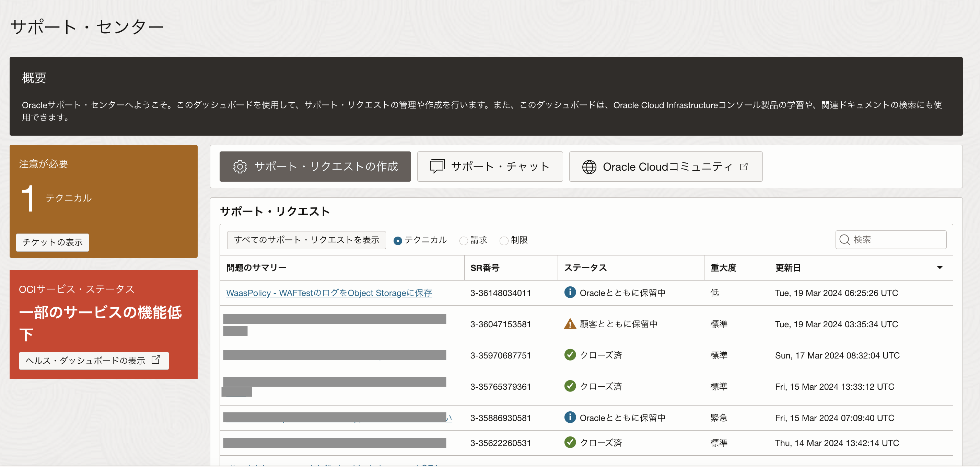Click gear icon on サポート・リクエストの作成 button
Image resolution: width=980 pixels, height=467 pixels.
(x=240, y=167)
